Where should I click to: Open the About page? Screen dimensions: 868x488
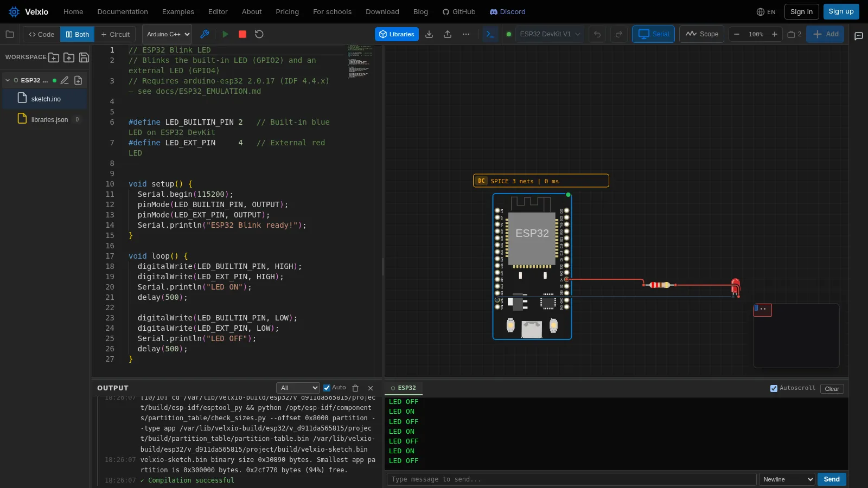click(x=252, y=11)
